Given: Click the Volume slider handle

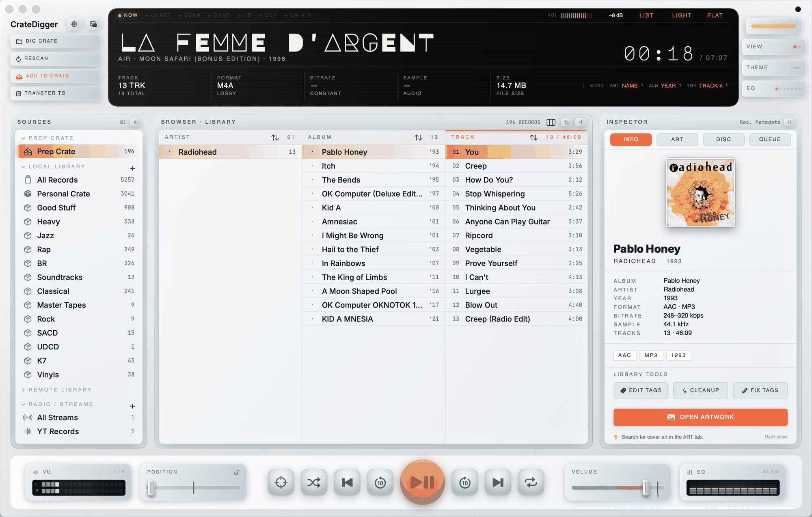Looking at the screenshot, I should pyautogui.click(x=646, y=488).
